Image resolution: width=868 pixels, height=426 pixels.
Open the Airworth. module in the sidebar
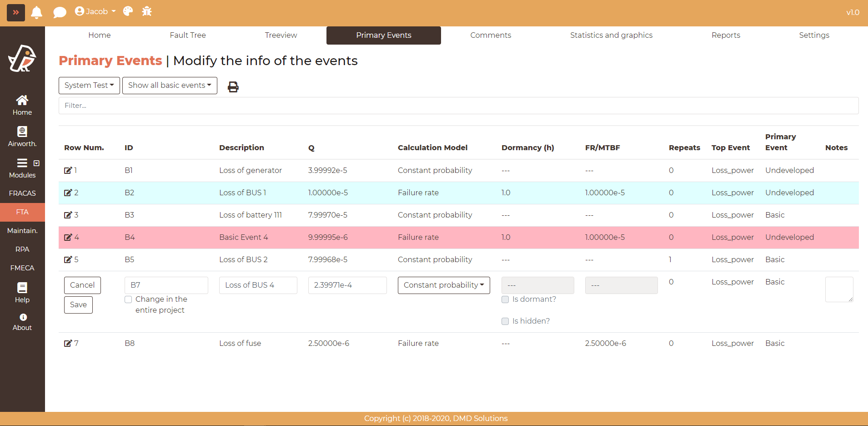click(x=22, y=137)
